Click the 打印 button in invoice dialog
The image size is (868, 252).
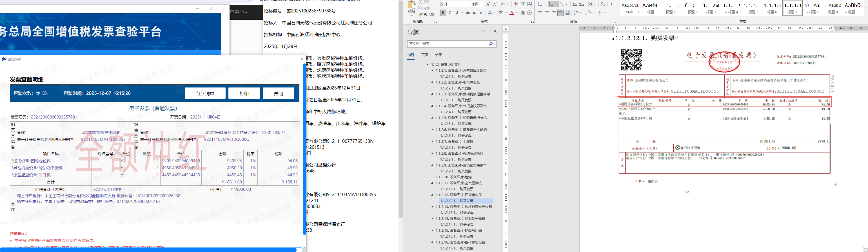tap(244, 93)
